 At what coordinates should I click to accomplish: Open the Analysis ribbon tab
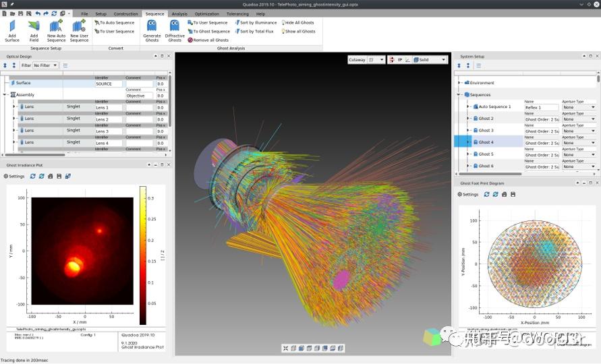tap(179, 13)
